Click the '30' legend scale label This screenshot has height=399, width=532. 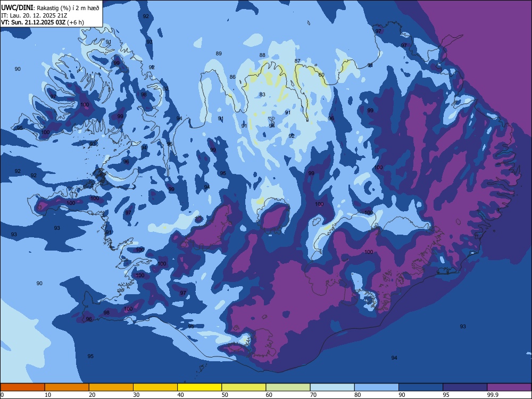click(x=136, y=395)
